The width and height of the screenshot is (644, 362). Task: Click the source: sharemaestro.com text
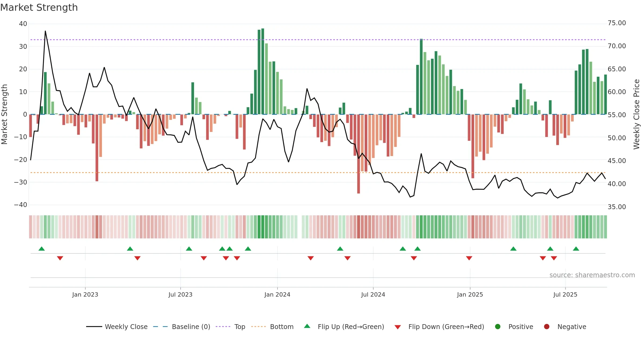[x=592, y=275]
